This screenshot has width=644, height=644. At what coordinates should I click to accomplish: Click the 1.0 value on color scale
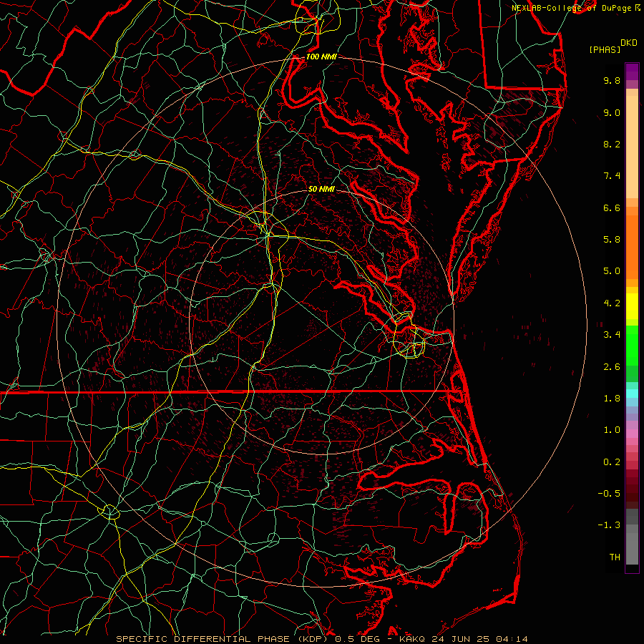pos(612,430)
